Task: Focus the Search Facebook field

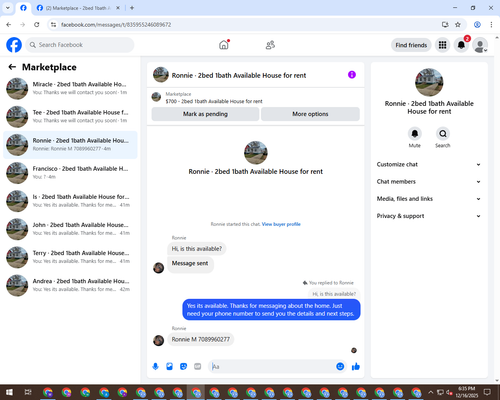Action: (x=80, y=45)
